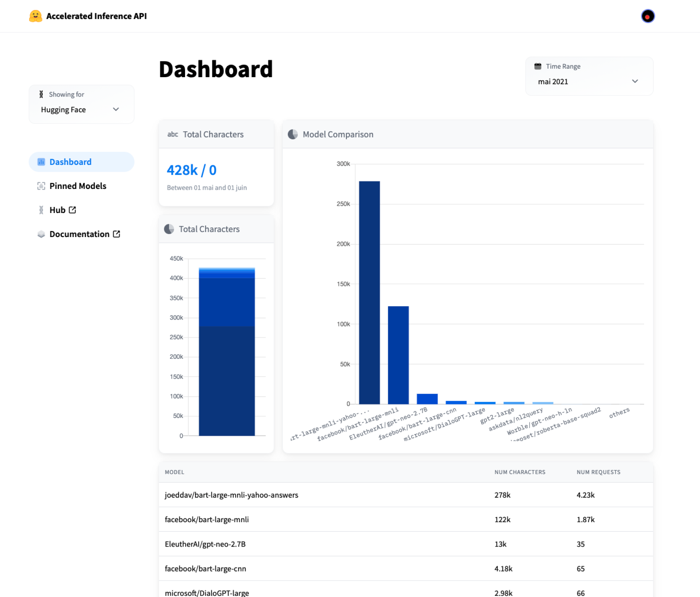Select facebook/bart-large-mnli table row
The height and width of the screenshot is (597, 700).
(406, 519)
